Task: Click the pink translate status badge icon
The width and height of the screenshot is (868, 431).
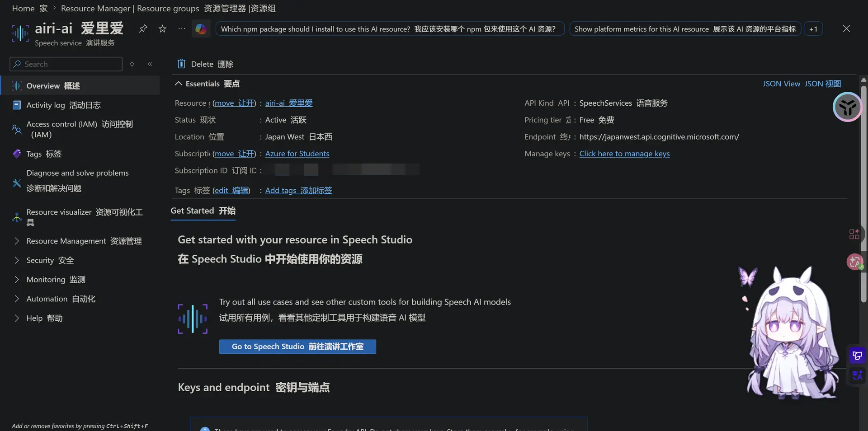Action: (854, 262)
